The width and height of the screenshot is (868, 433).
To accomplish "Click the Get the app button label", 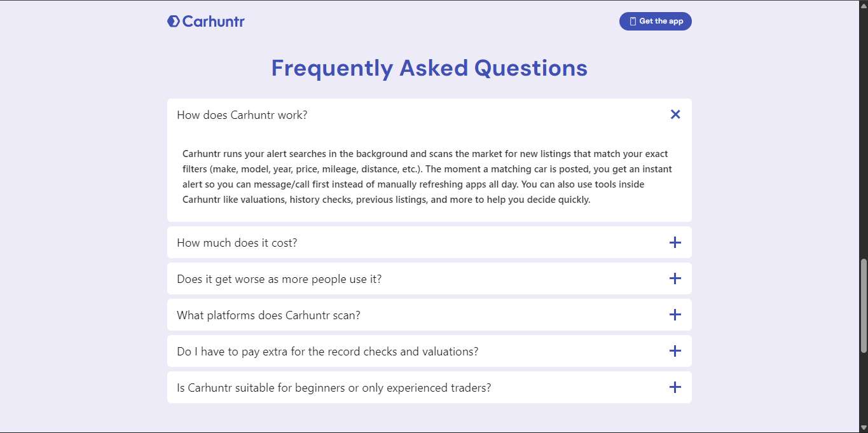I will pyautogui.click(x=661, y=21).
